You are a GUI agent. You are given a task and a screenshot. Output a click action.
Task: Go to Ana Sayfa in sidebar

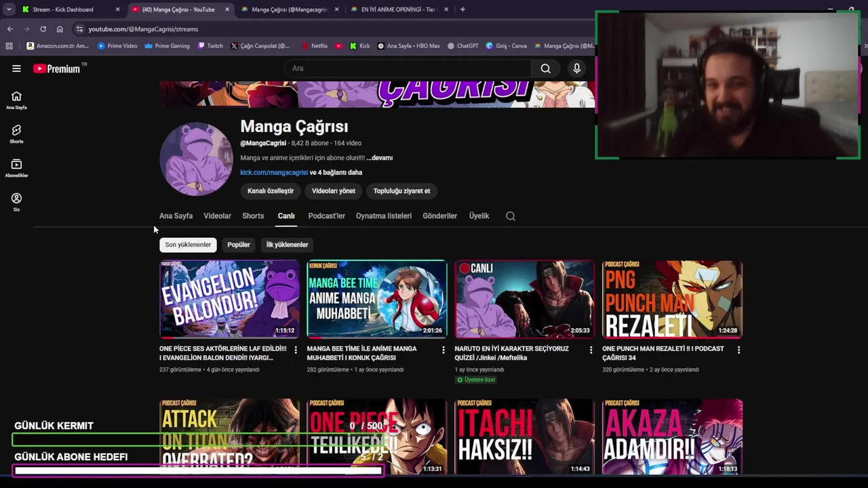(x=16, y=100)
